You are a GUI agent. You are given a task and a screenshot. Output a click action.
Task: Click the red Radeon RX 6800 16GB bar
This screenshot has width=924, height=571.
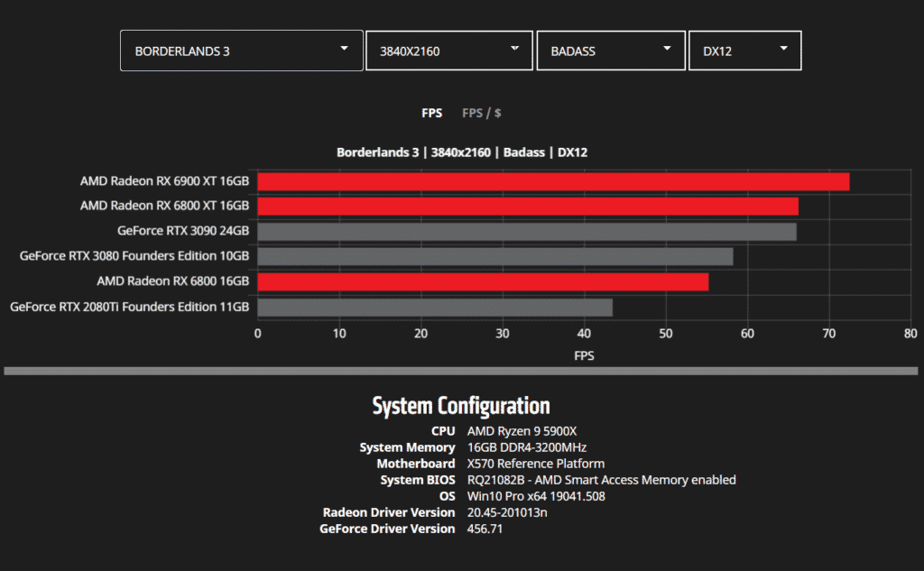pyautogui.click(x=483, y=282)
